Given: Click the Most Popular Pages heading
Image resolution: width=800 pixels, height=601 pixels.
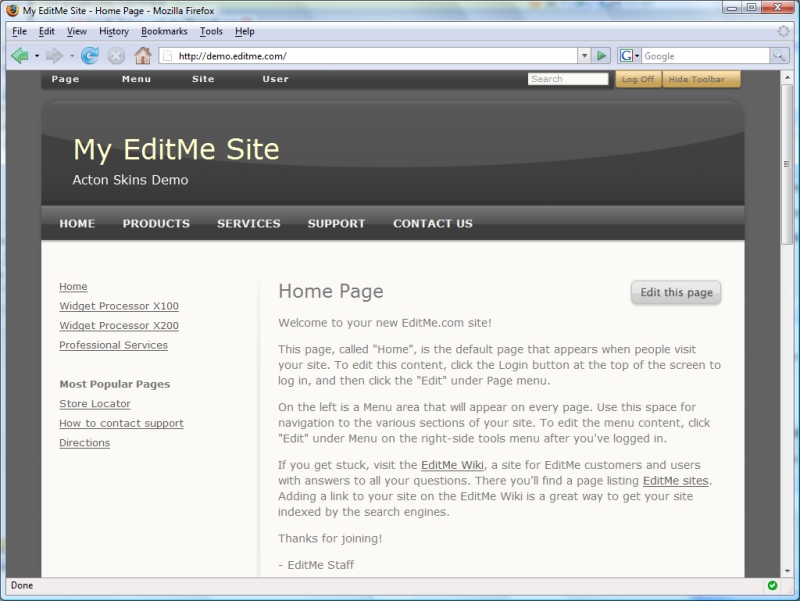Looking at the screenshot, I should click(115, 384).
